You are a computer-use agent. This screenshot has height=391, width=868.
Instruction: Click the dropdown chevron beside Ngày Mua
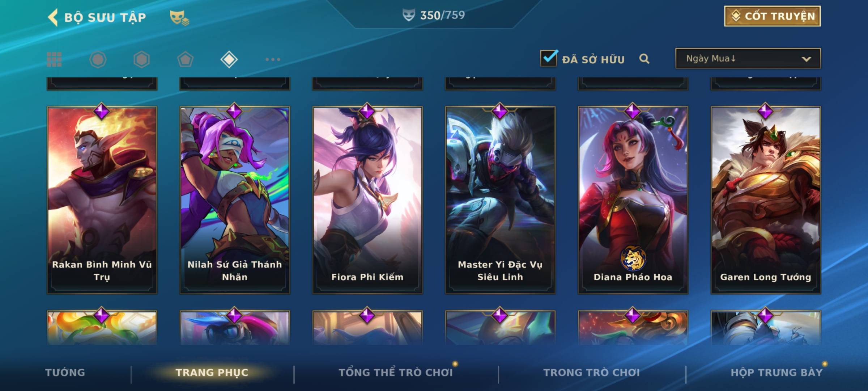pyautogui.click(x=806, y=59)
